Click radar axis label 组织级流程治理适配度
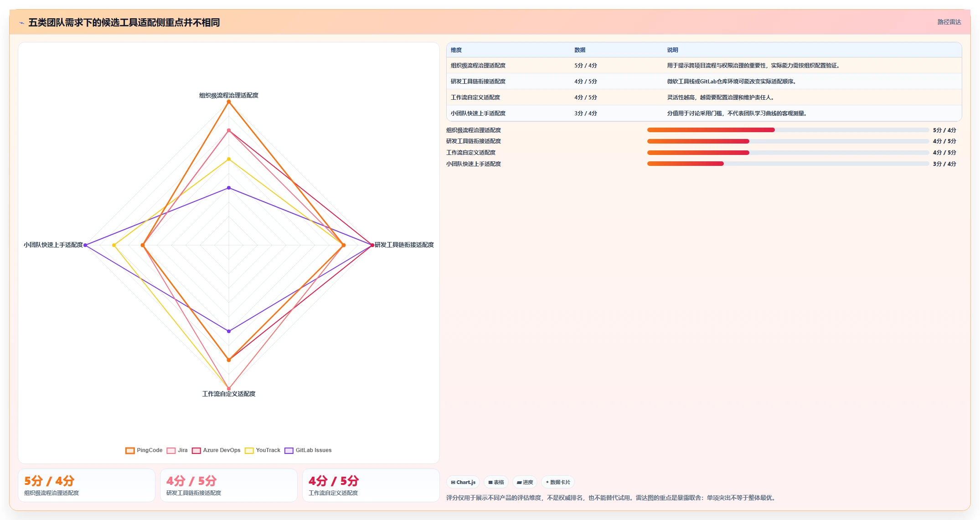This screenshot has height=520, width=980. [229, 96]
